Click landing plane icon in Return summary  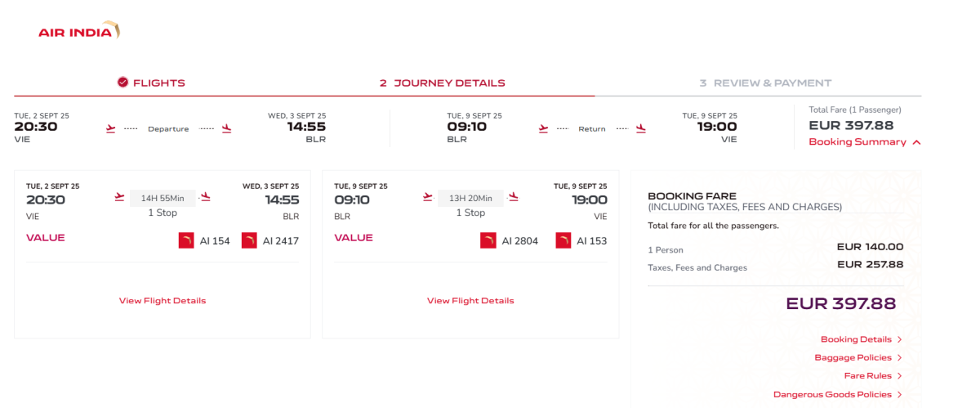coord(641,128)
